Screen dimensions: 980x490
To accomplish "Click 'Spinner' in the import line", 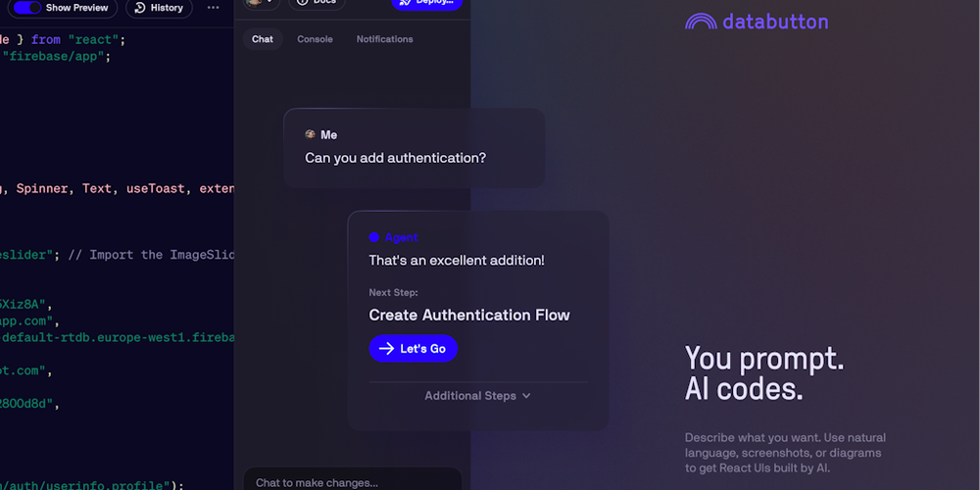I will [42, 188].
